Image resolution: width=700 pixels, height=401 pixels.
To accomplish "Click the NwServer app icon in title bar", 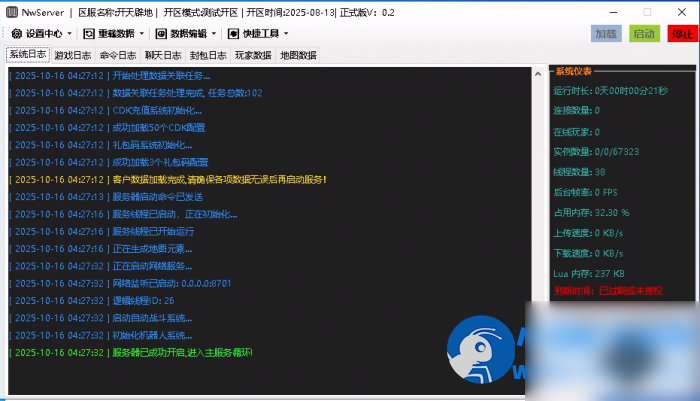I will coord(12,12).
